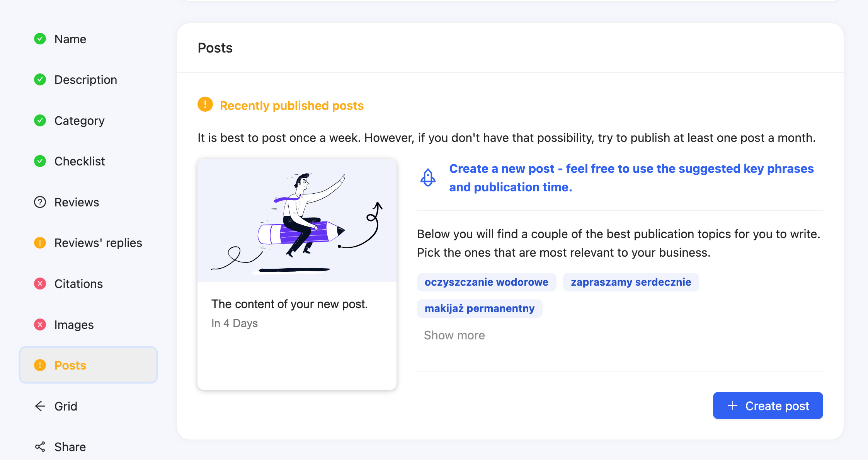The height and width of the screenshot is (460, 868).
Task: Expand topics with Show more
Action: [454, 335]
